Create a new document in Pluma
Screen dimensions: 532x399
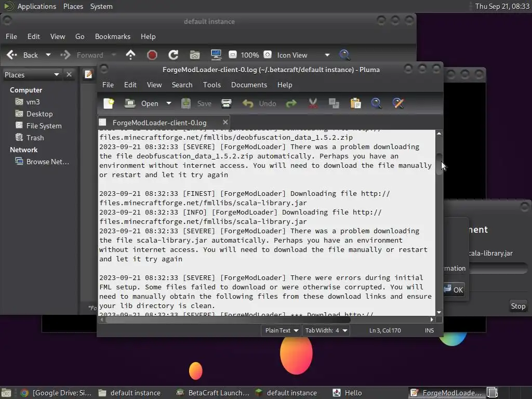coord(109,103)
